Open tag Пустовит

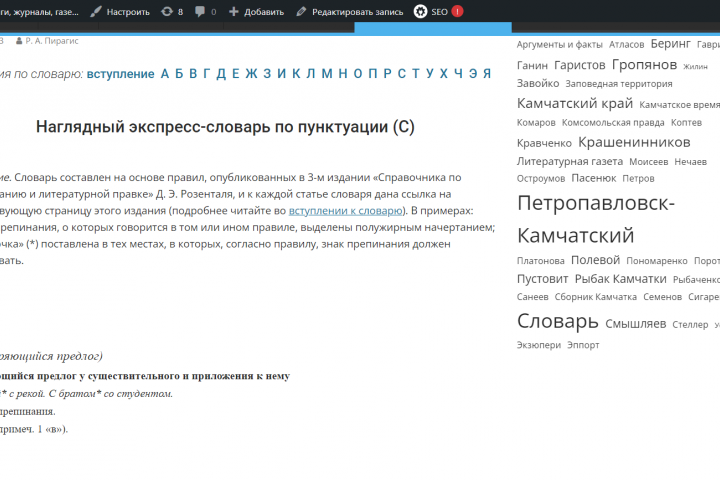point(542,279)
